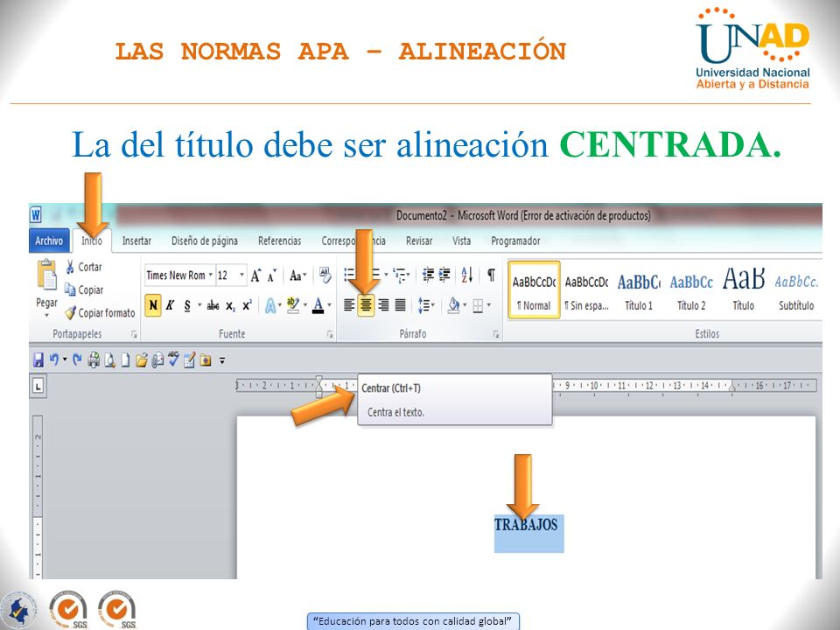
Task: Open the Aa change case dropdown
Action: 297,276
